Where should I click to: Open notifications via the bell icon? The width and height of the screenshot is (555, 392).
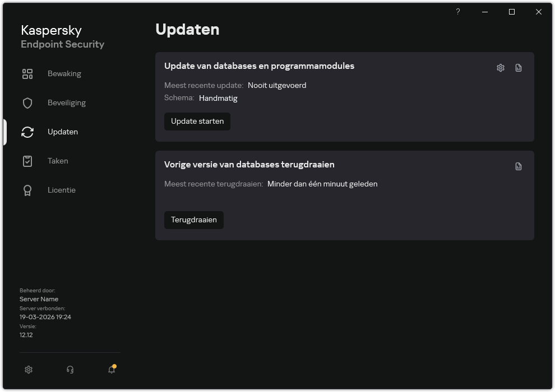point(111,370)
